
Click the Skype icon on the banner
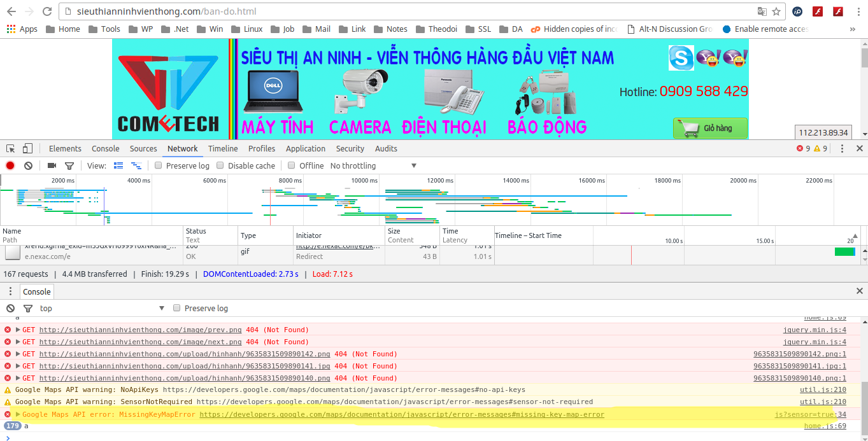tap(681, 58)
